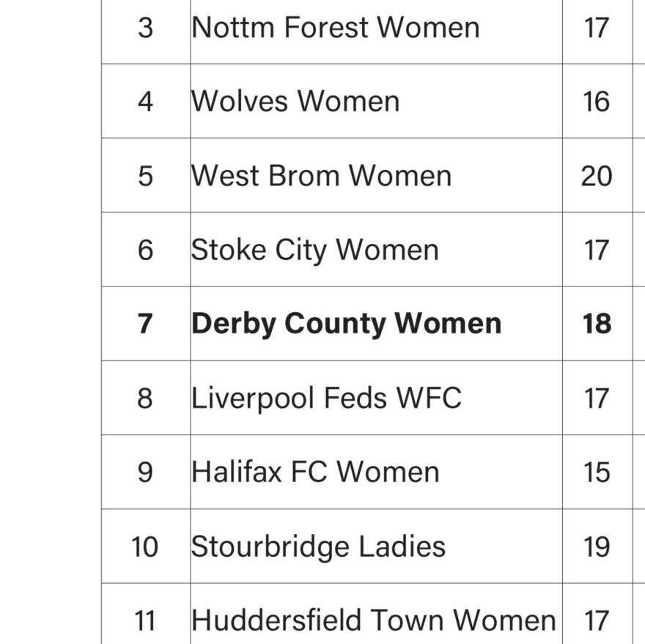This screenshot has width=645, height=644.
Task: Click position number 5 cell
Action: coord(146,176)
